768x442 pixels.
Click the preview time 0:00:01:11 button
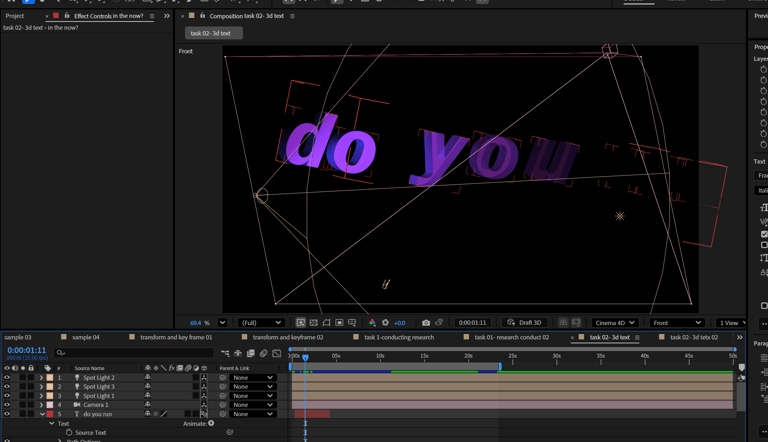click(472, 323)
